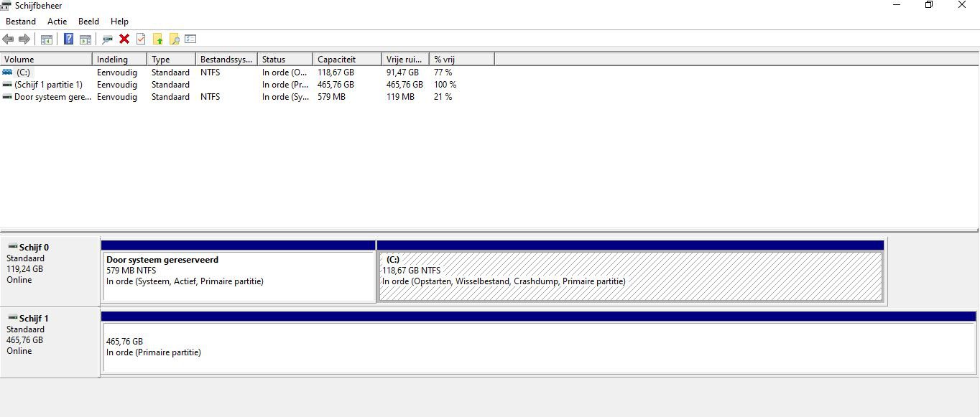The height and width of the screenshot is (417, 980).
Task: Click the Schijf 0 disk icon
Action: 12,247
